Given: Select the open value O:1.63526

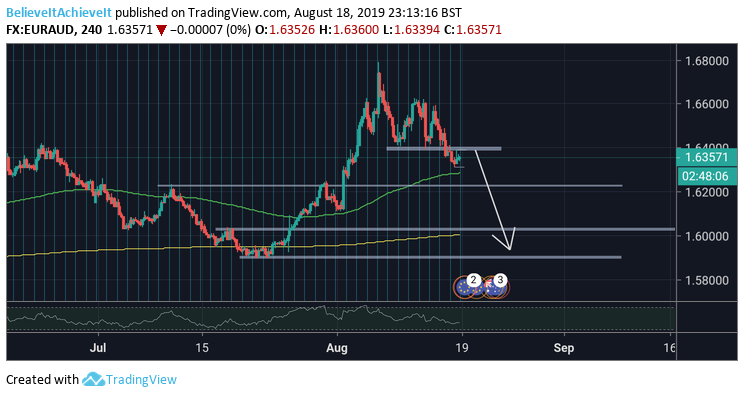Looking at the screenshot, I should (x=285, y=30).
